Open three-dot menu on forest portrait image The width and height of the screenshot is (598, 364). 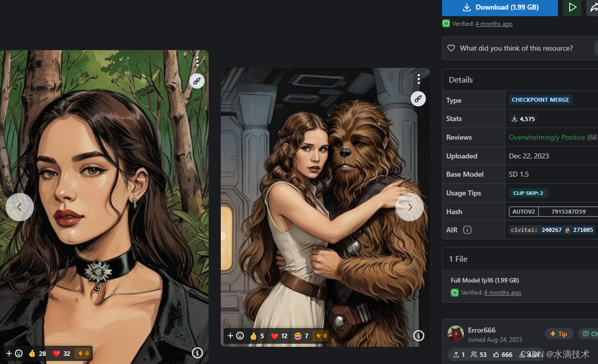[197, 61]
